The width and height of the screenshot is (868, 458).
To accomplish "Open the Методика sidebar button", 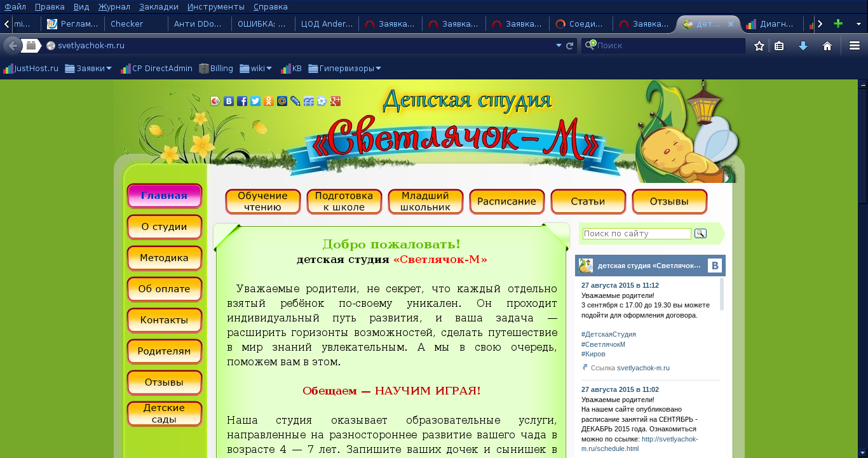I will coord(165,258).
